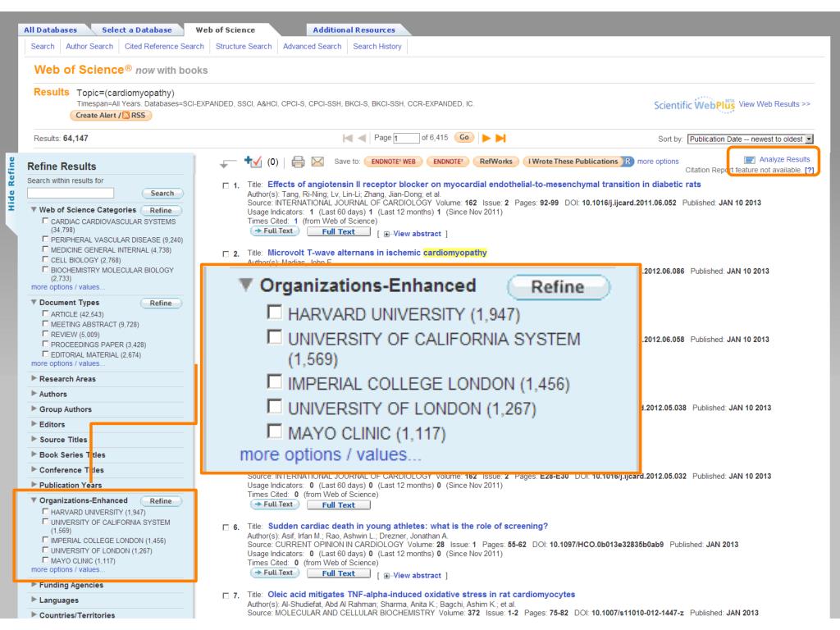
Task: Open the View Web Results link
Action: pyautogui.click(x=774, y=104)
